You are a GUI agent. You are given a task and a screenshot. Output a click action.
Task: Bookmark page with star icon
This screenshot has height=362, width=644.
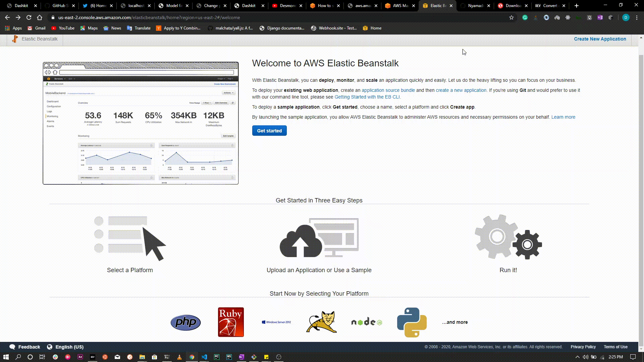tap(511, 17)
